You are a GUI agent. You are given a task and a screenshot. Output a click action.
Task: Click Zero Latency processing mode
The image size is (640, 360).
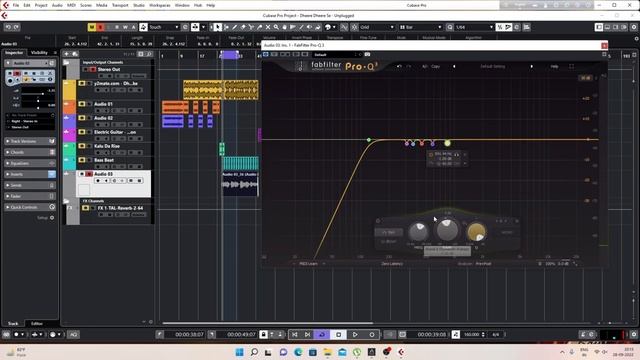tap(392, 264)
